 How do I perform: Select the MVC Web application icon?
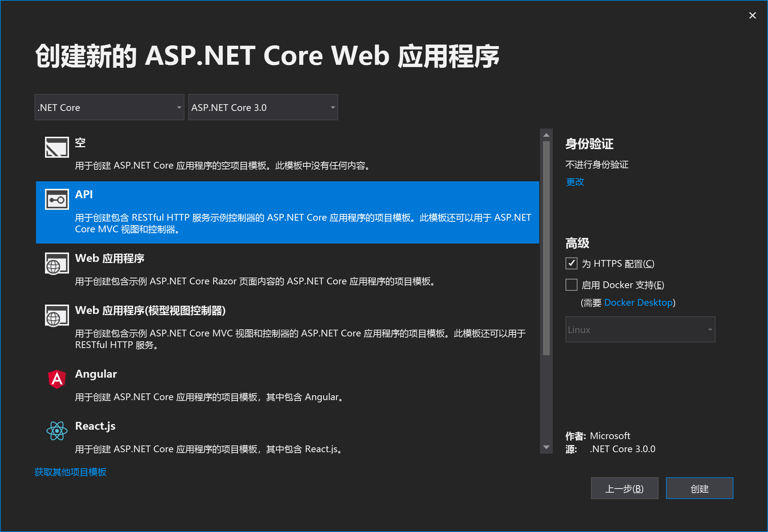pos(57,315)
